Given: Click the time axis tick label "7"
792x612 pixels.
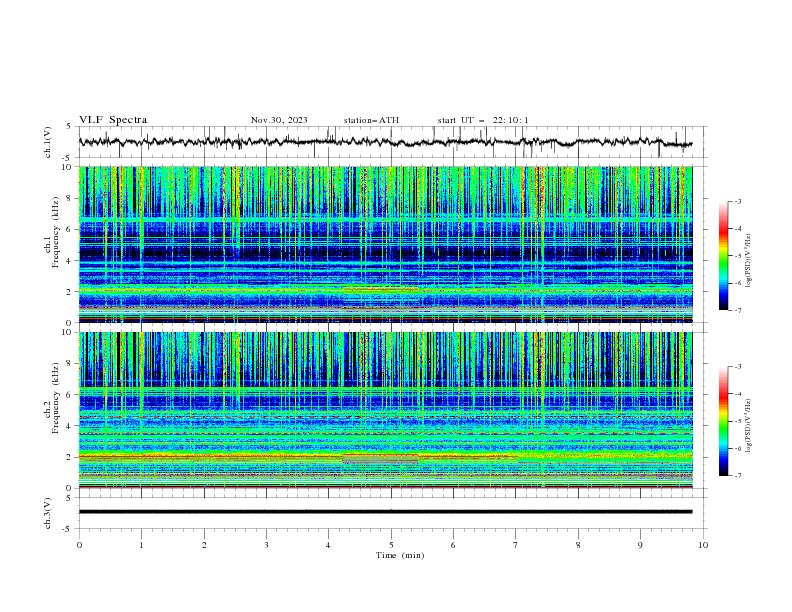Looking at the screenshot, I should (516, 545).
